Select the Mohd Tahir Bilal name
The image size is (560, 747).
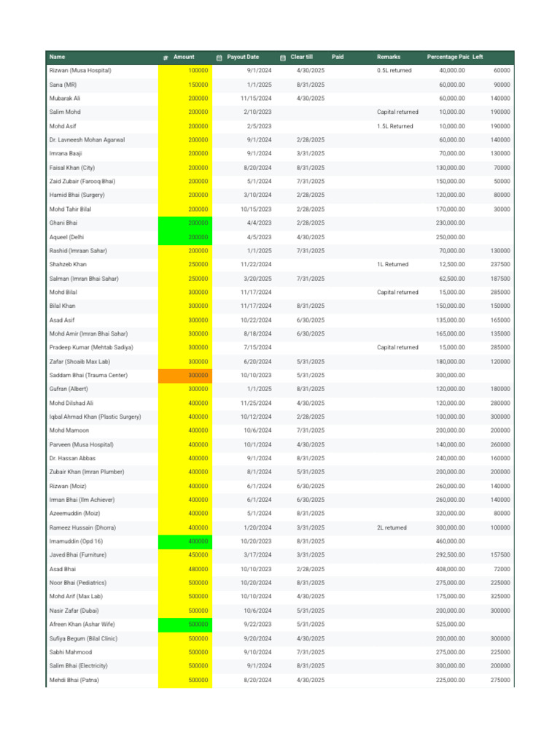[70, 209]
